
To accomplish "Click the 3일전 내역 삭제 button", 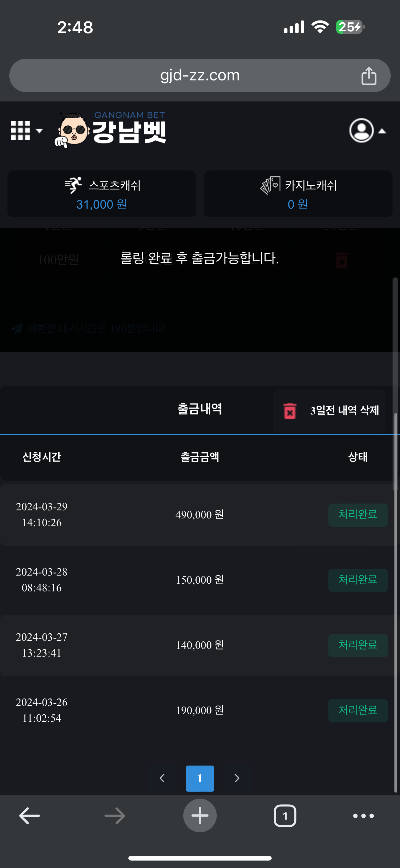I will coord(344,411).
